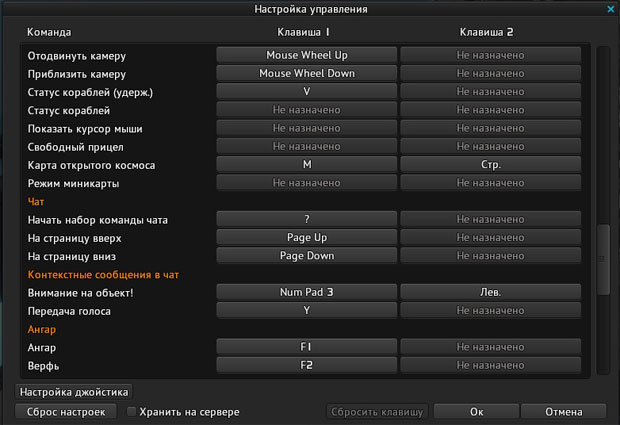Close the Настройка управления dialog window
620x425 pixels.
coord(611,9)
